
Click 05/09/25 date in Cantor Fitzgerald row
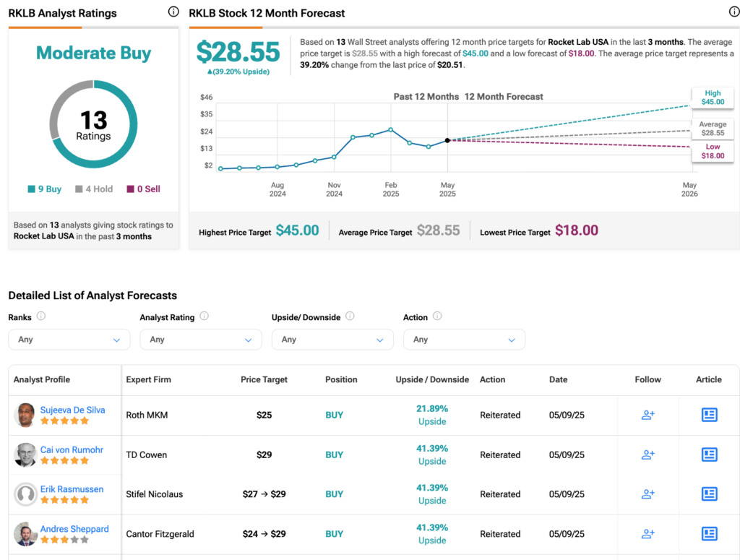coord(567,534)
